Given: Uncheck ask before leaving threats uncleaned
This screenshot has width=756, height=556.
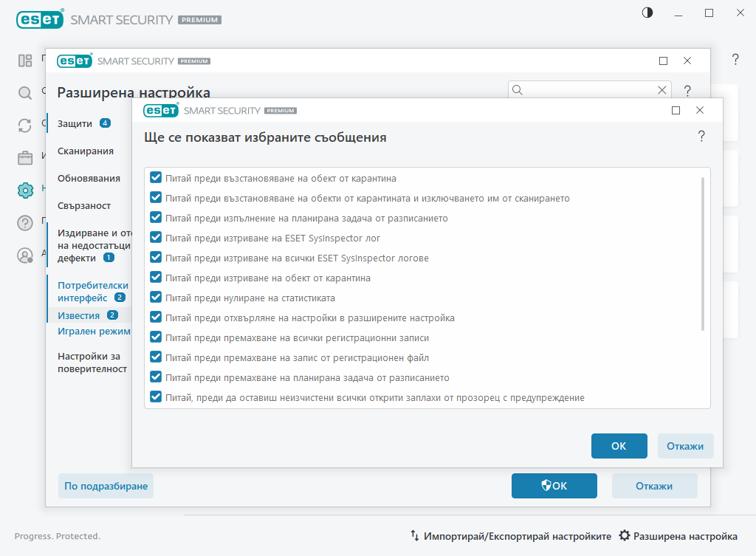Looking at the screenshot, I should click(x=156, y=397).
